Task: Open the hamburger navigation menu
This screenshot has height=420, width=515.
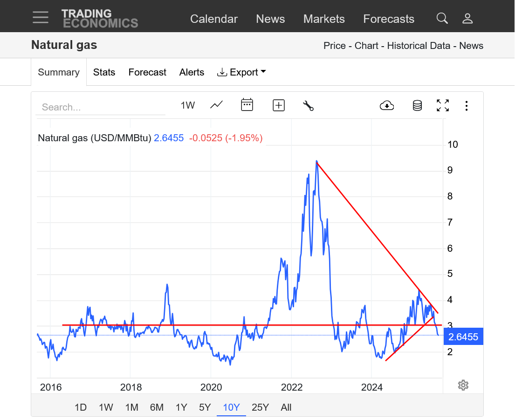Action: point(41,18)
